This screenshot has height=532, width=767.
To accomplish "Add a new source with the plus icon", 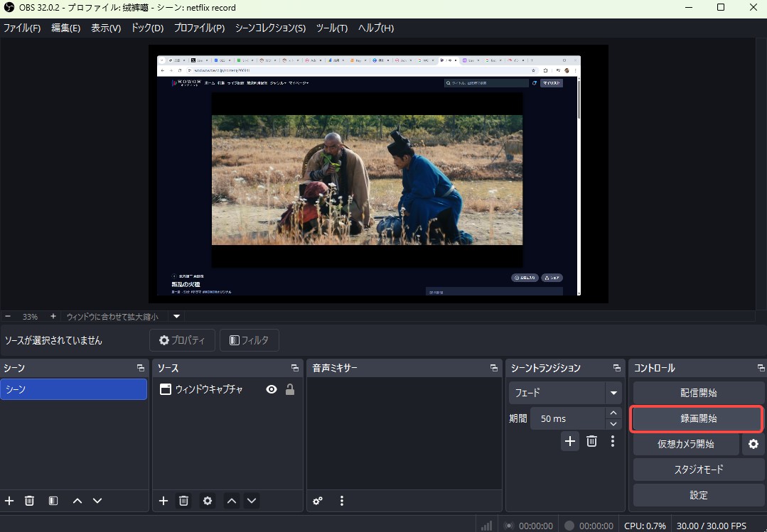I will (163, 501).
